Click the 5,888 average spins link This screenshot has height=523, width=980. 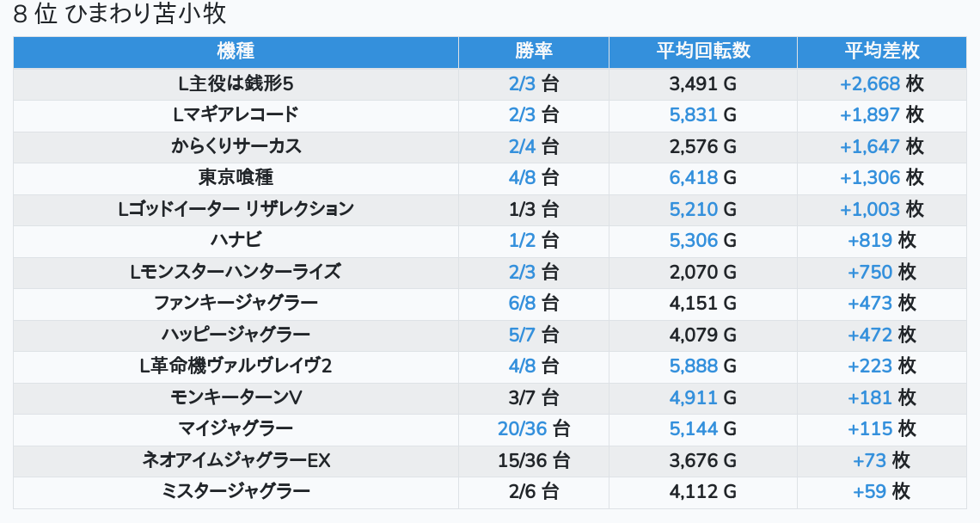click(x=693, y=366)
